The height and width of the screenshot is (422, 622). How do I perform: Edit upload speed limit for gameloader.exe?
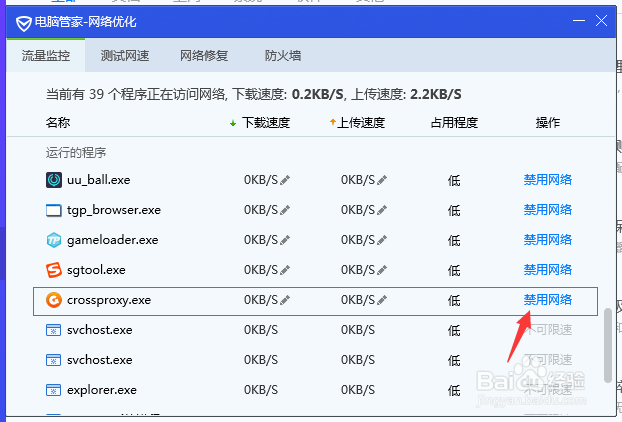382,240
